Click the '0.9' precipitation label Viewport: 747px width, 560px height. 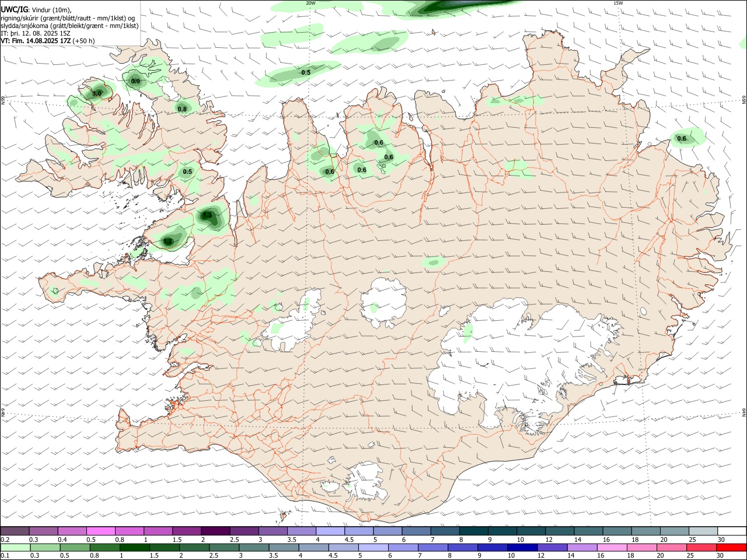[135, 82]
